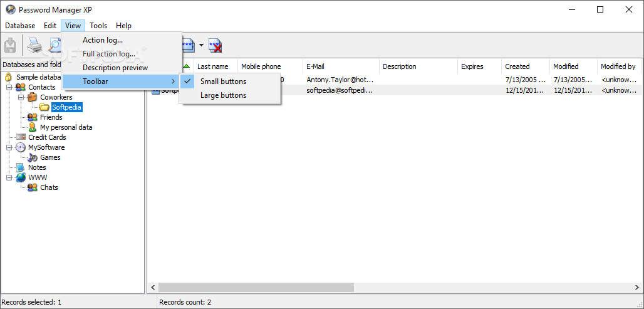Click the Sample database lock icon

(8, 77)
